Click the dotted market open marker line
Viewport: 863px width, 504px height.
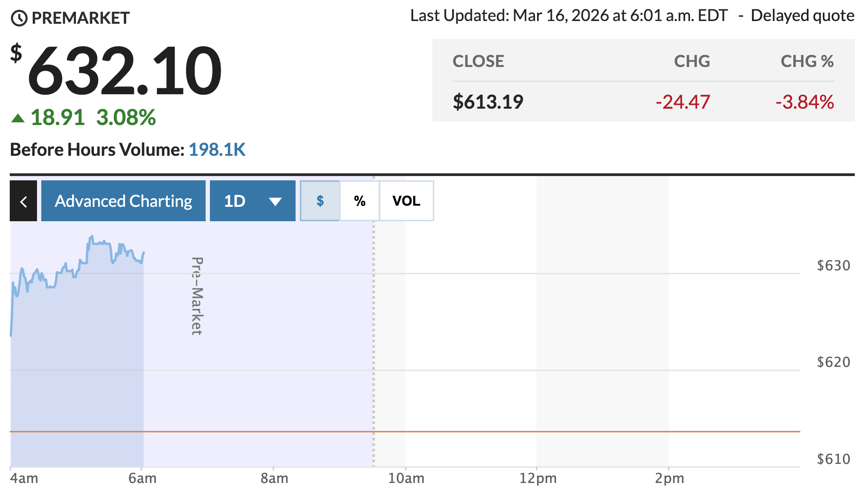coord(373,331)
